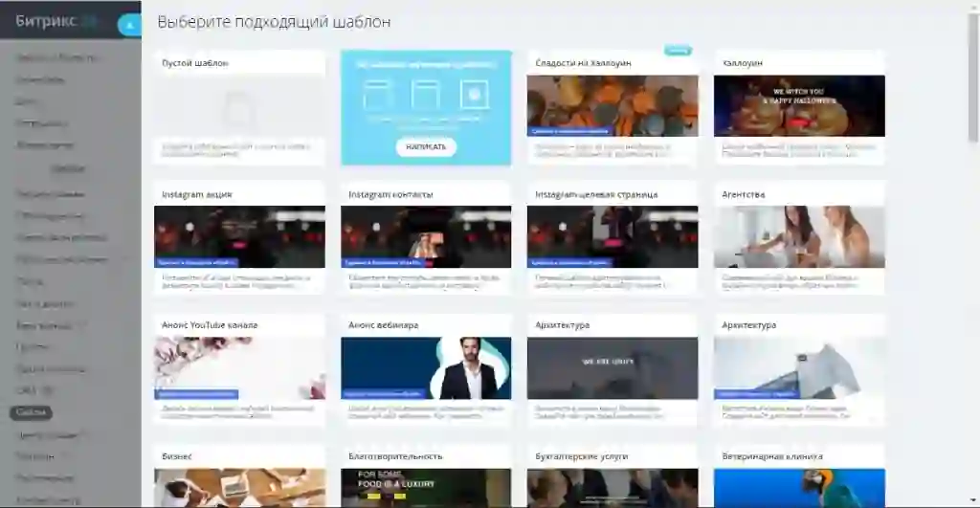
Task: Click the Анонс вебинара title text
Action: pyautogui.click(x=383, y=325)
